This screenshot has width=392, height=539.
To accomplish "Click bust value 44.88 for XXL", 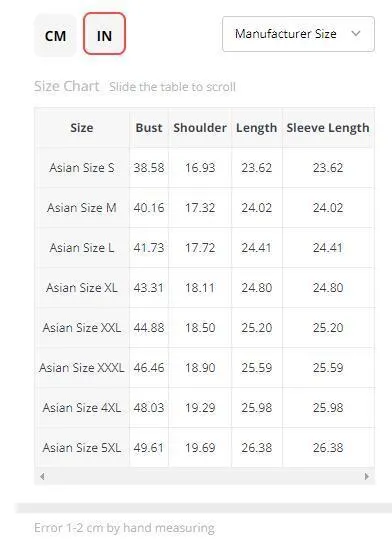I will [x=149, y=328].
